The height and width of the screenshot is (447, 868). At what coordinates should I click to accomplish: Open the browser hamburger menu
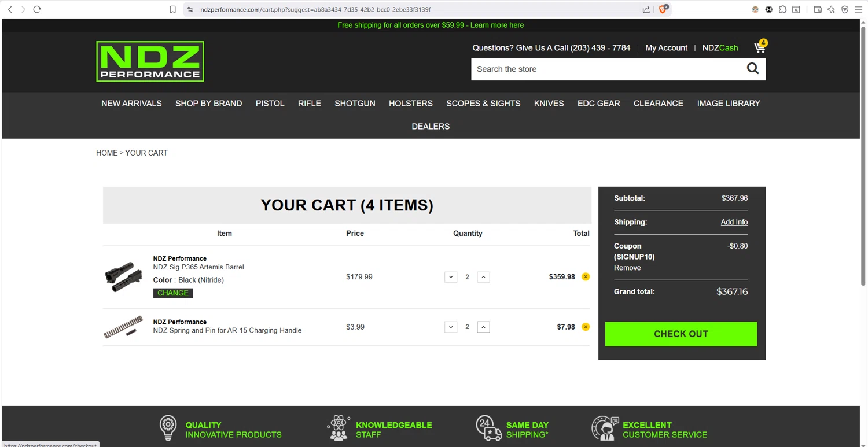(x=859, y=9)
